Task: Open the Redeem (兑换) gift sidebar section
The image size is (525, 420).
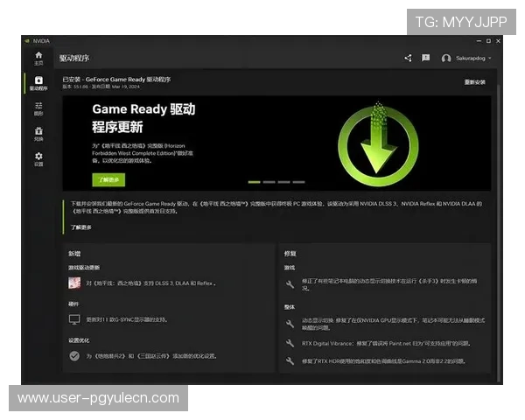Action: click(x=38, y=134)
